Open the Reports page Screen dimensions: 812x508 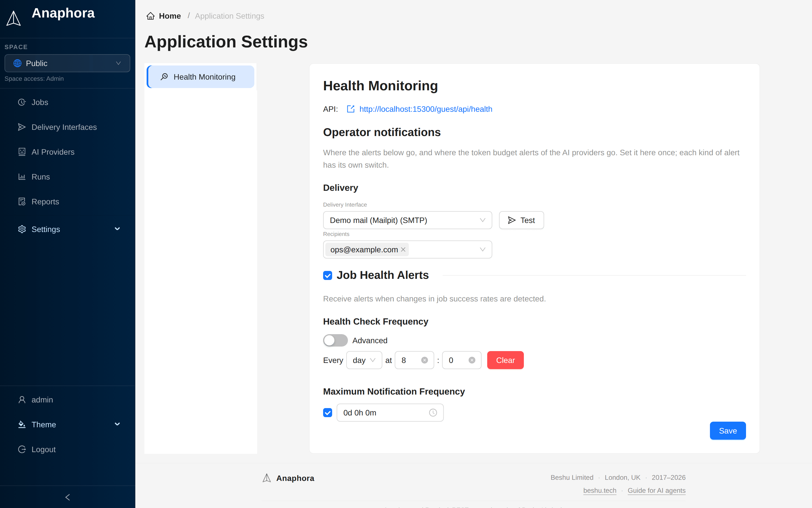pos(67,202)
